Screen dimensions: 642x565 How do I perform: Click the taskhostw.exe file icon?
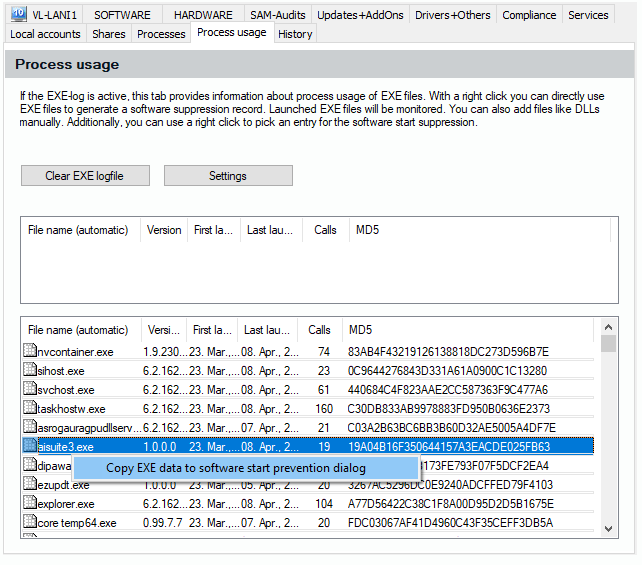(x=30, y=409)
